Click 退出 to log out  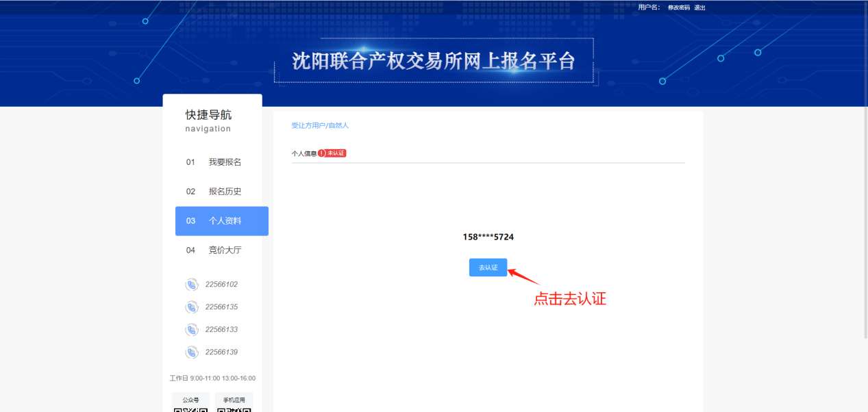tap(699, 8)
